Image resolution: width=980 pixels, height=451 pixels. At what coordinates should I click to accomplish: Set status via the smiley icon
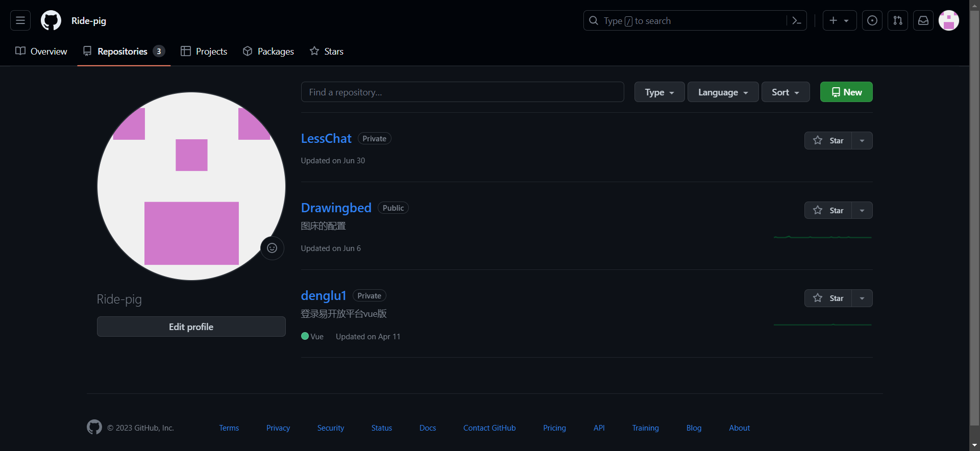tap(272, 248)
